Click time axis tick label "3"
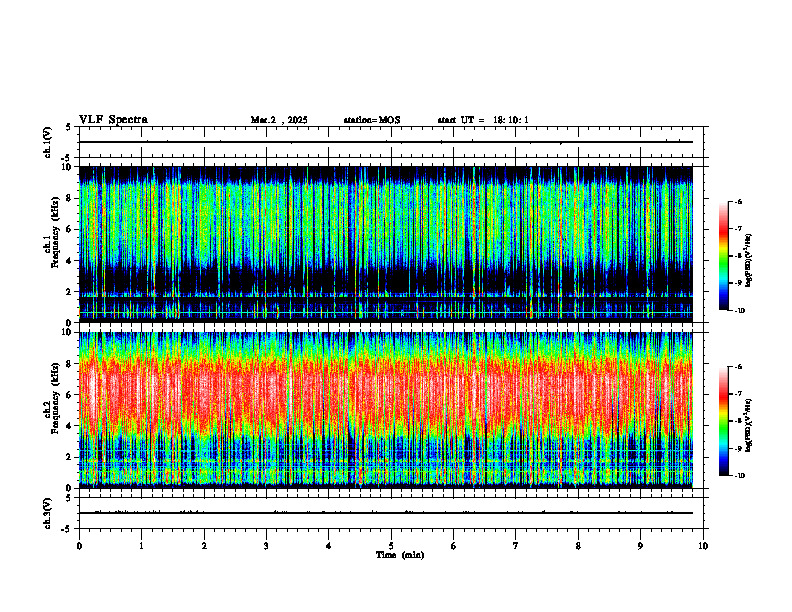 click(266, 546)
